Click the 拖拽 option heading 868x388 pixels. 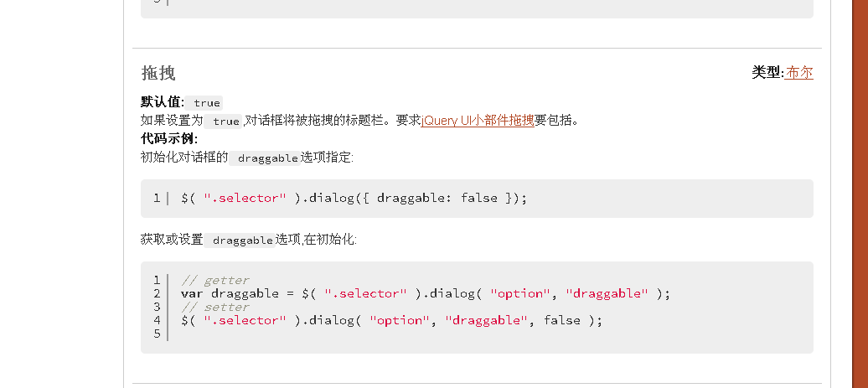click(x=158, y=73)
